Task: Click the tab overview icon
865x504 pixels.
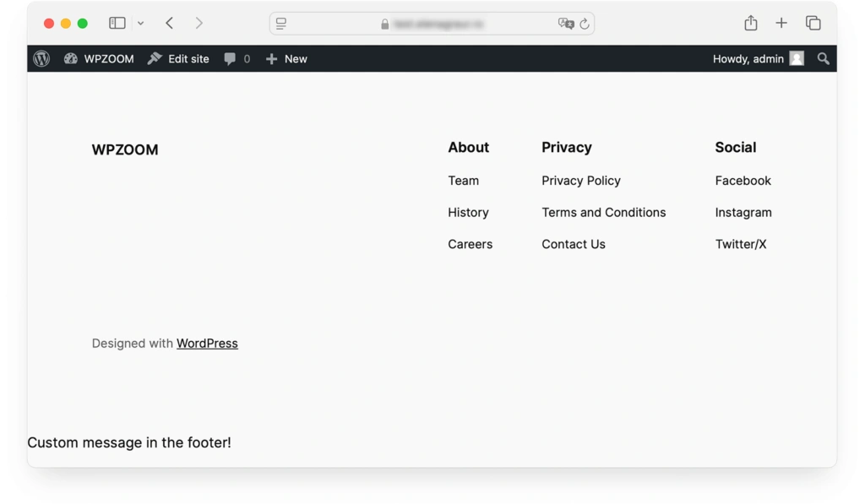Action: [x=813, y=23]
